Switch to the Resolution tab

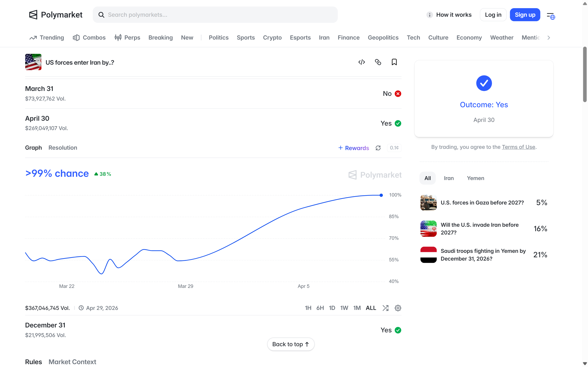[63, 148]
